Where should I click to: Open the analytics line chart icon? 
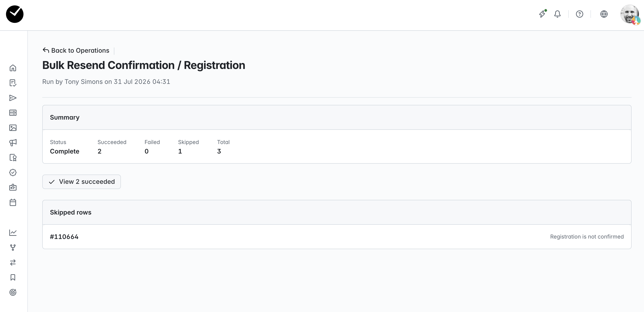[13, 232]
